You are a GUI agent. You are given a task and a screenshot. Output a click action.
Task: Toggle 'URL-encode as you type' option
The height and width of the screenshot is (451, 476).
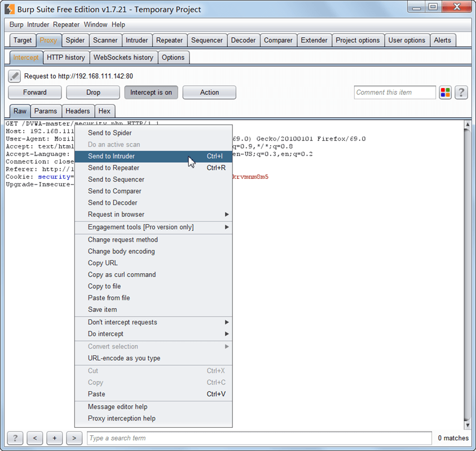(153, 358)
